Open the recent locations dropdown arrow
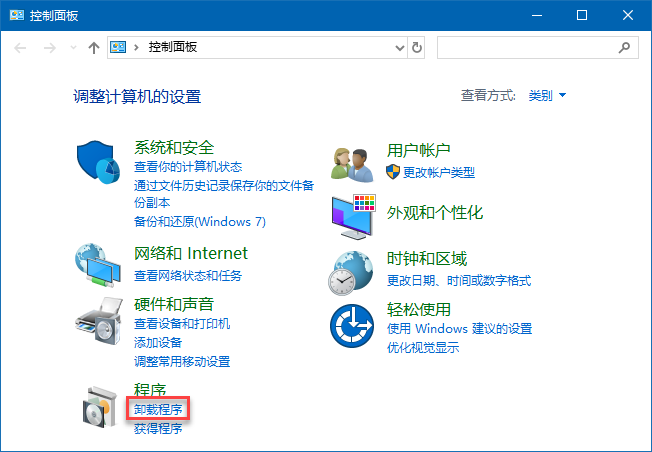The width and height of the screenshot is (652, 452). pos(74,48)
